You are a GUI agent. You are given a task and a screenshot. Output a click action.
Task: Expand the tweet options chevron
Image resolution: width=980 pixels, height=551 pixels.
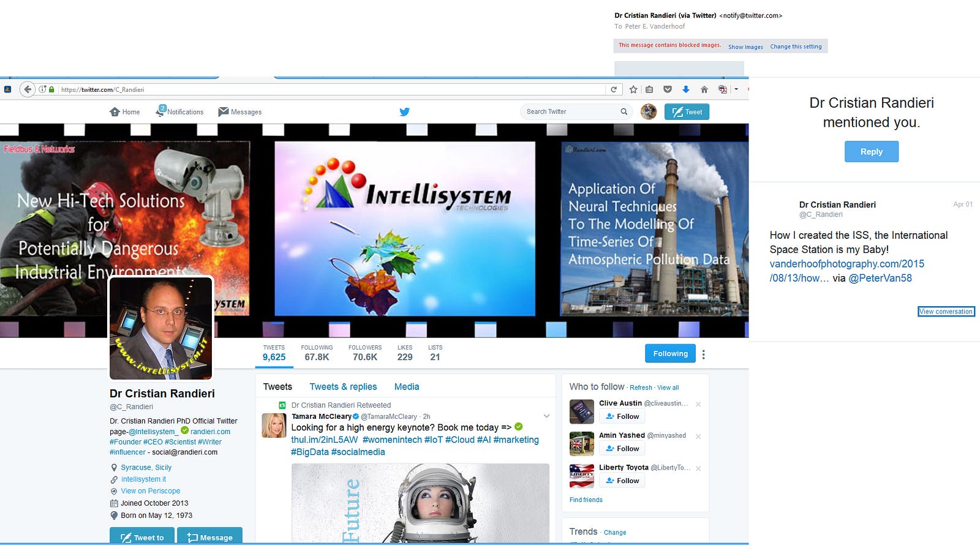546,416
